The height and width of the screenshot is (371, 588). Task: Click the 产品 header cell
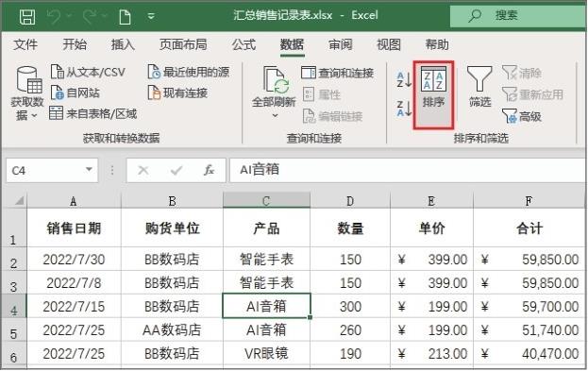pyautogui.click(x=266, y=228)
